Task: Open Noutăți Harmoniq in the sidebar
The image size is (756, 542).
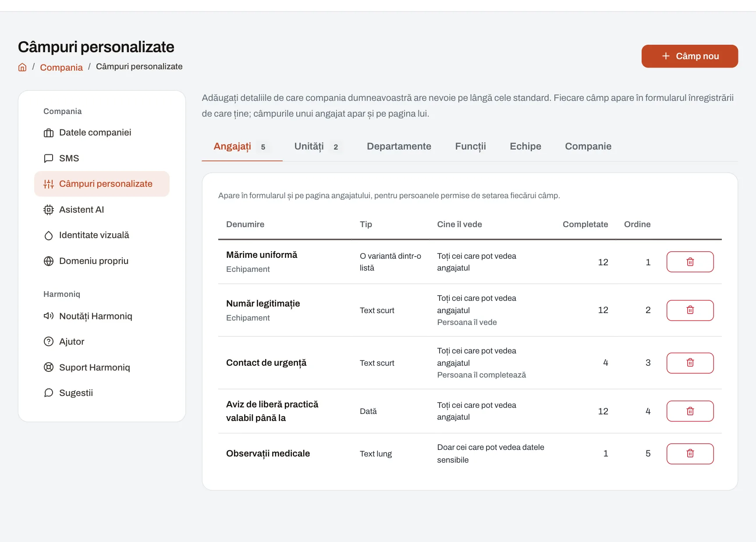Action: click(x=102, y=316)
